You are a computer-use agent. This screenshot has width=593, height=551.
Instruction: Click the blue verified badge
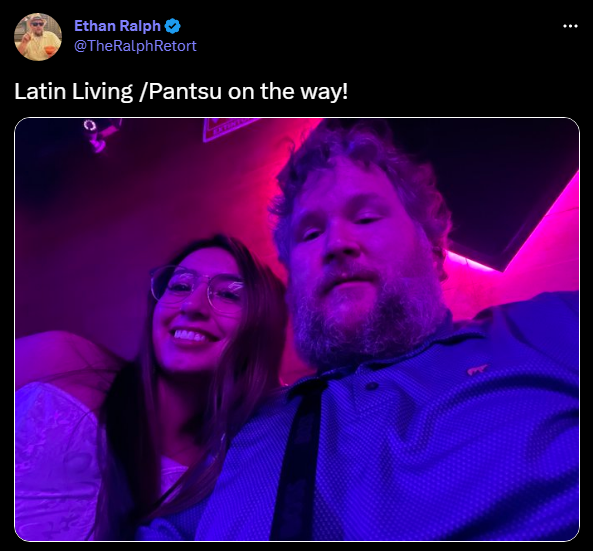click(x=172, y=26)
